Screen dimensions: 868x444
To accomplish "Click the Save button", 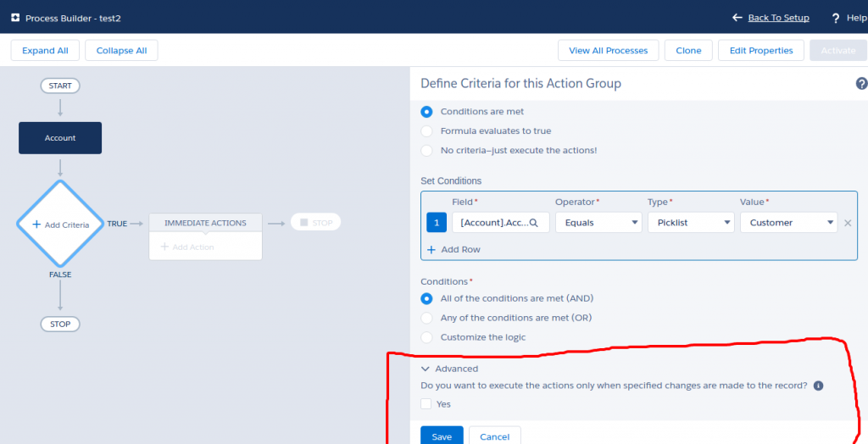I will [x=442, y=436].
